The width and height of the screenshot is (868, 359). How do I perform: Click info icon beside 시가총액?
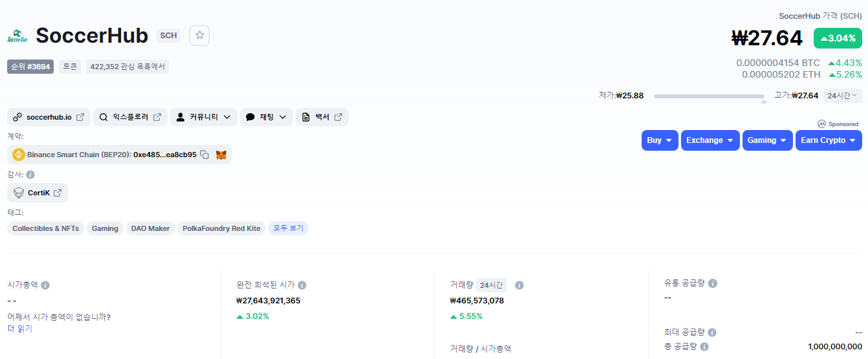[45, 285]
